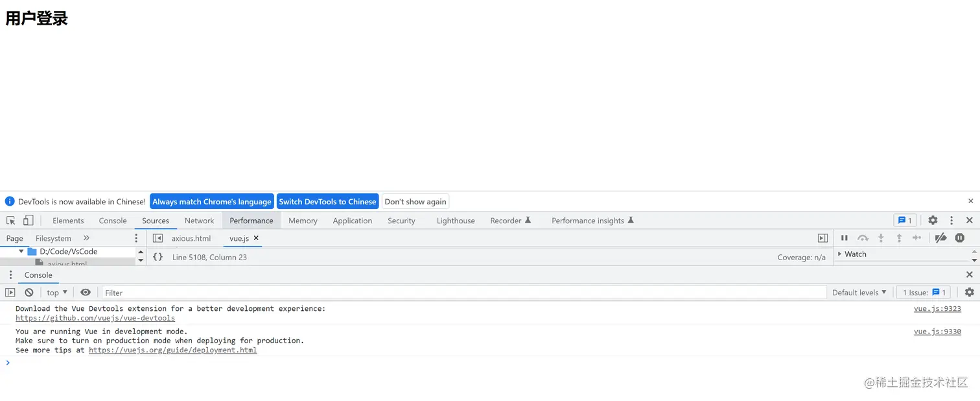980x401 pixels.
Task: Open the Elements tab
Action: 68,221
